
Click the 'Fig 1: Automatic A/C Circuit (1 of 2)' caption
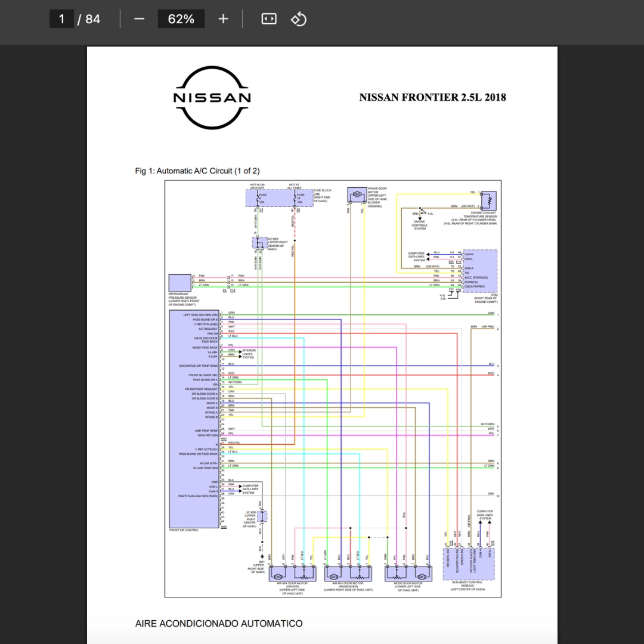pos(197,171)
